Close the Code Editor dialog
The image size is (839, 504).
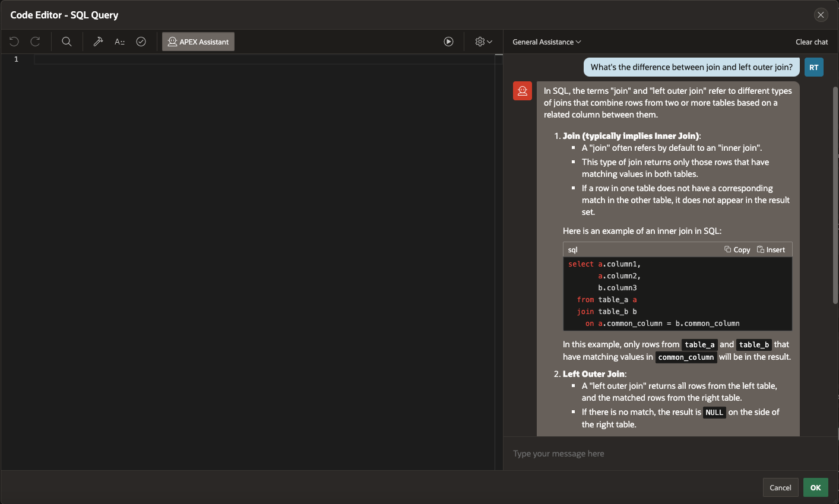[x=821, y=15]
